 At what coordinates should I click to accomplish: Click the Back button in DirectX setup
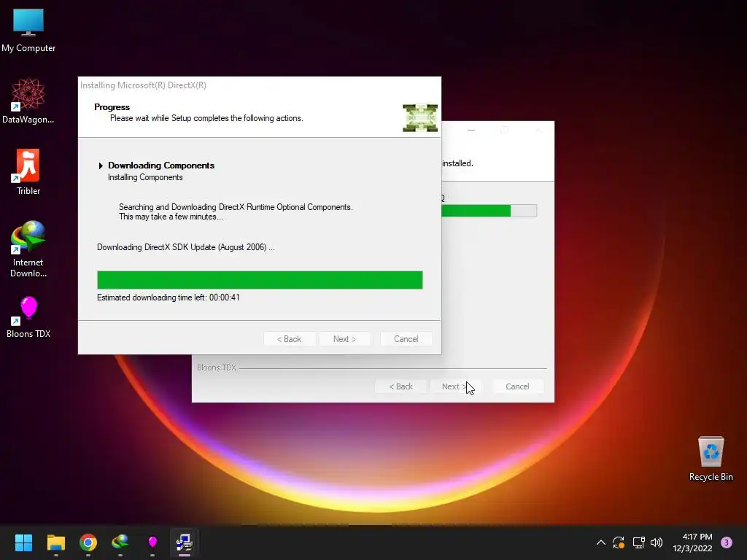tap(289, 339)
